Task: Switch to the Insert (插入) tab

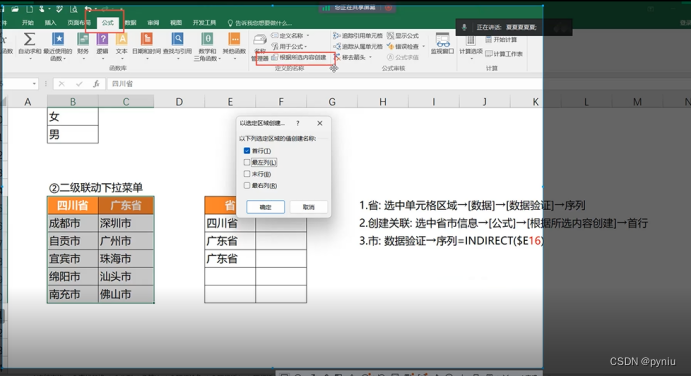Action: [x=50, y=23]
